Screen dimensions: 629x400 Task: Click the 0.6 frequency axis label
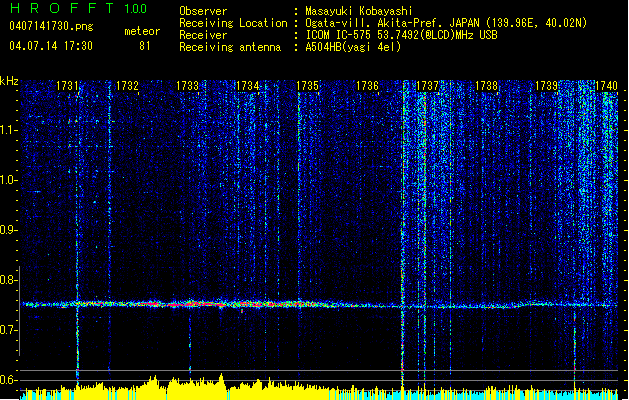point(9,380)
